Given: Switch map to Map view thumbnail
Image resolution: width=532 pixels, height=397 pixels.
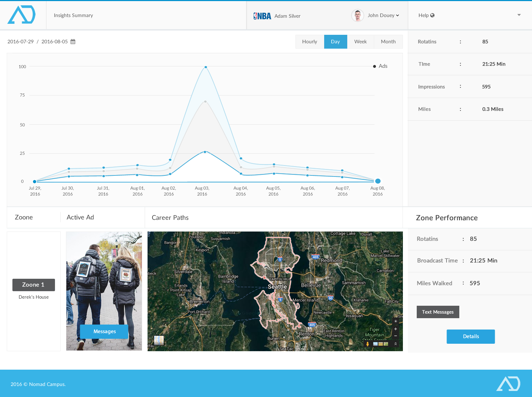Looking at the screenshot, I should pyautogui.click(x=159, y=340).
